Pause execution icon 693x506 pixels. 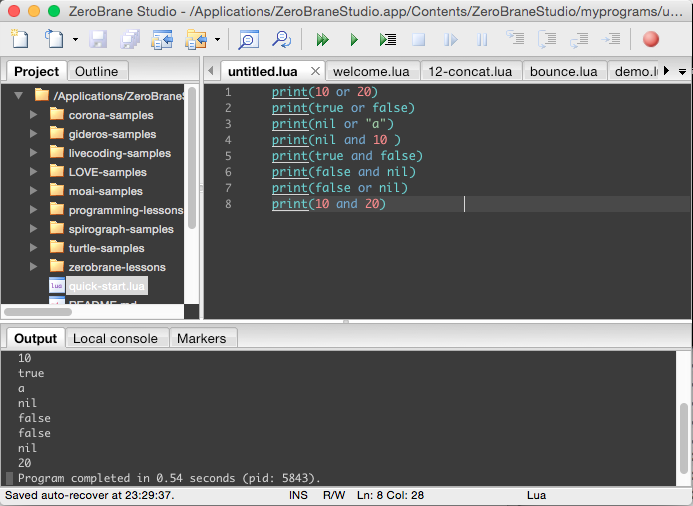[482, 40]
